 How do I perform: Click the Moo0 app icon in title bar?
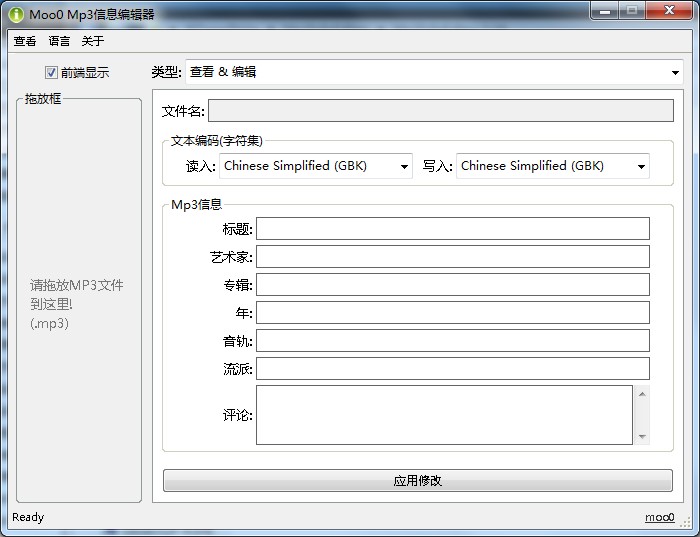click(x=16, y=15)
